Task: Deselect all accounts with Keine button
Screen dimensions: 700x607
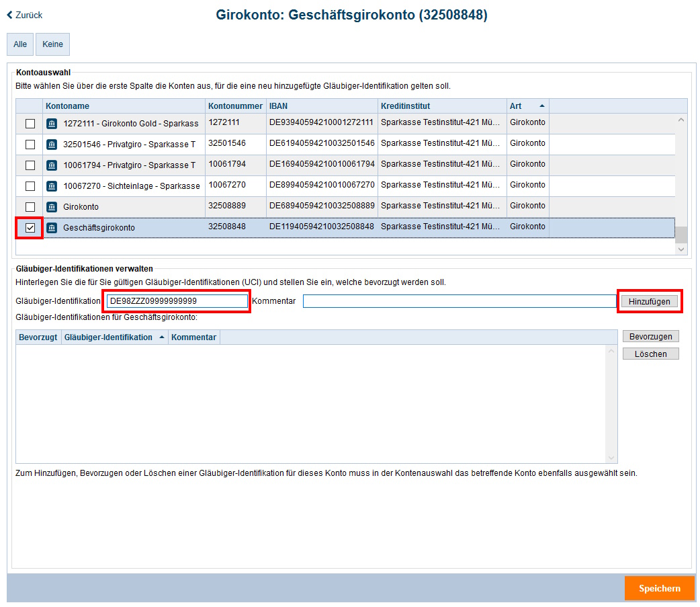Action: 52,44
